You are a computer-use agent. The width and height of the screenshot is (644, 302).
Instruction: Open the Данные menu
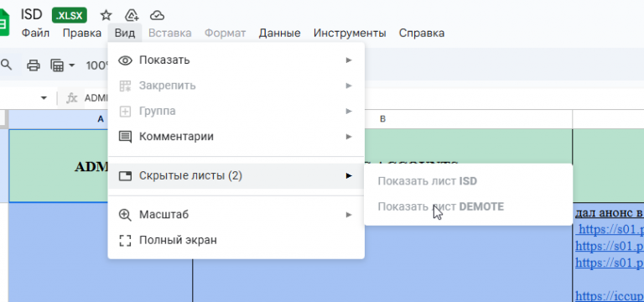pos(280,34)
